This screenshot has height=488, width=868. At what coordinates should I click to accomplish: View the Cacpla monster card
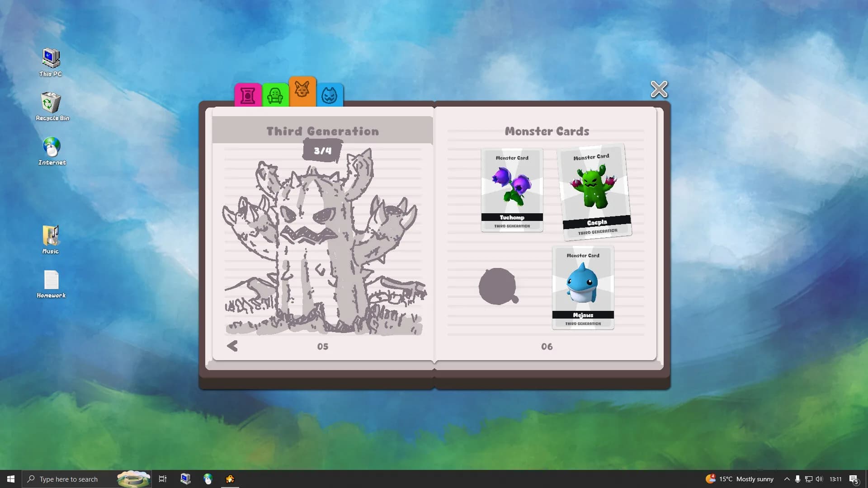pos(594,192)
